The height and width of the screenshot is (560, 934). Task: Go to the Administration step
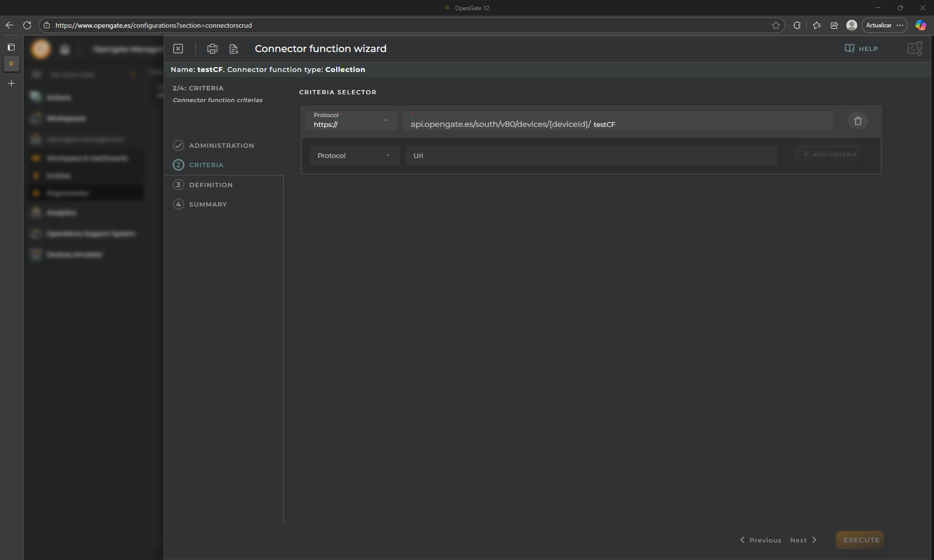(221, 145)
